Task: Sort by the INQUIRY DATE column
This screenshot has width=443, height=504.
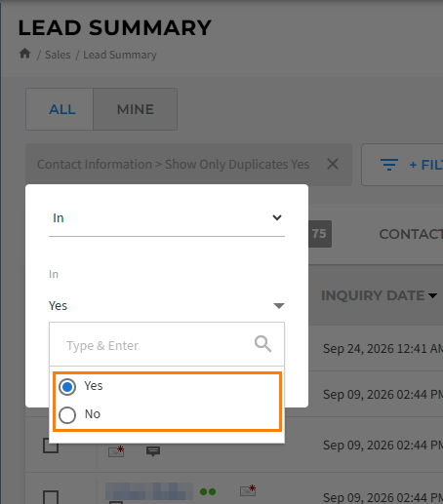Action: pos(379,295)
